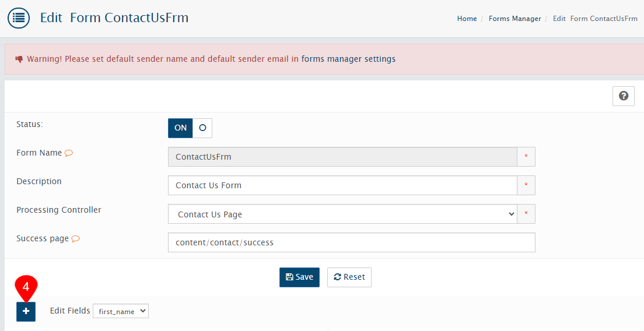Switch Status to off via circle side
Image resolution: width=644 pixels, height=331 pixels.
(x=202, y=128)
